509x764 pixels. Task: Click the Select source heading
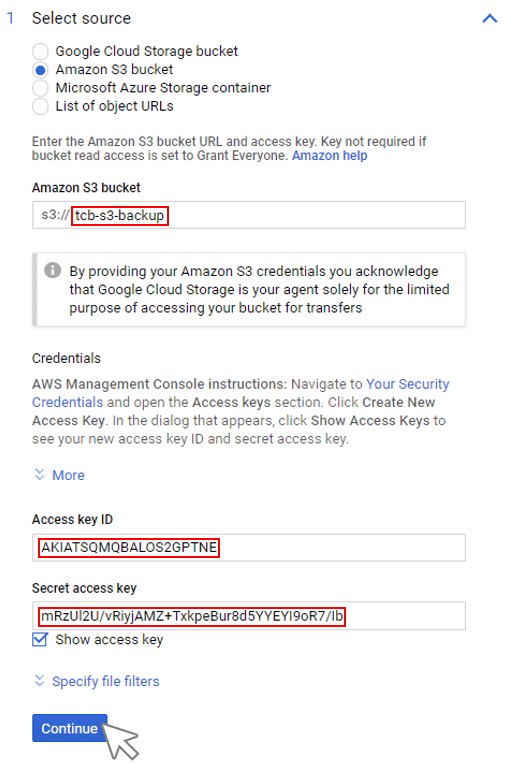tap(81, 19)
